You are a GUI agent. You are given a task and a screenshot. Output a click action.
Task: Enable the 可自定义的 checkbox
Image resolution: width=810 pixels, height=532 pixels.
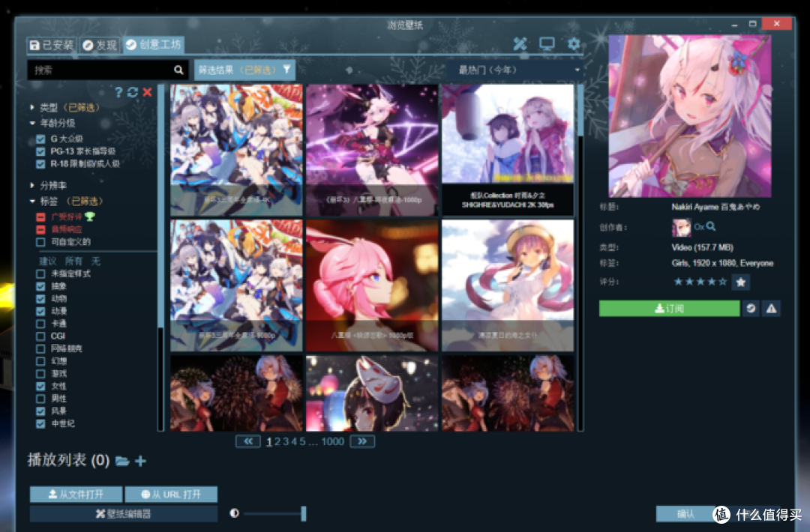point(40,242)
